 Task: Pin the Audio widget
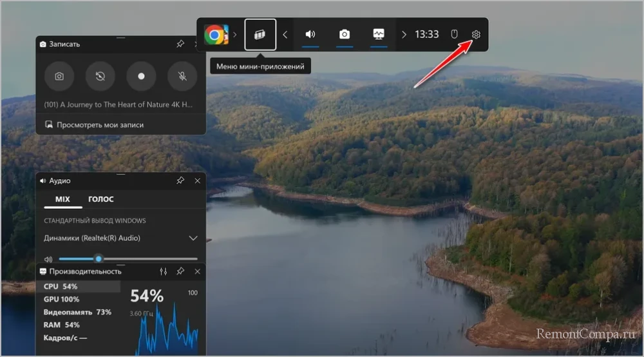click(180, 180)
